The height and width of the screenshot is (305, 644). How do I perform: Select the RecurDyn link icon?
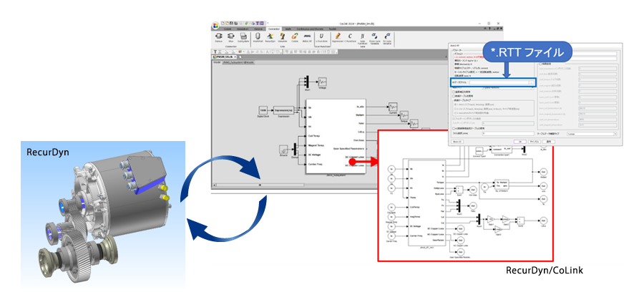click(270, 37)
